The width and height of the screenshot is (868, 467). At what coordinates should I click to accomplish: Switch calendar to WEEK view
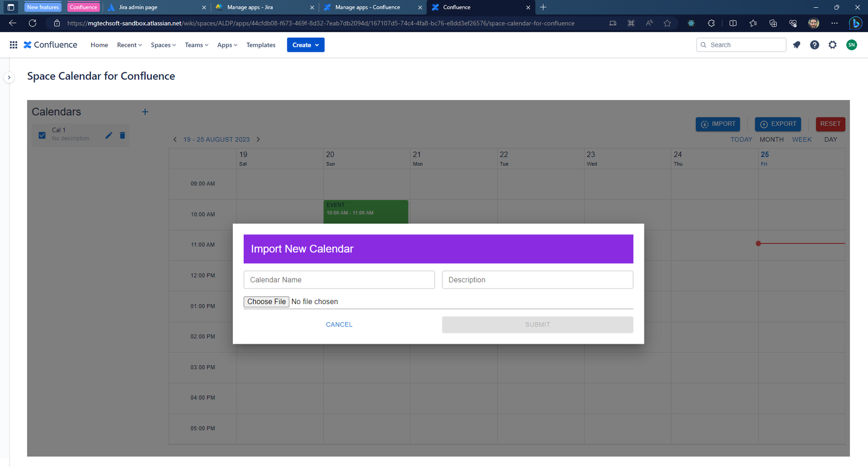point(802,140)
